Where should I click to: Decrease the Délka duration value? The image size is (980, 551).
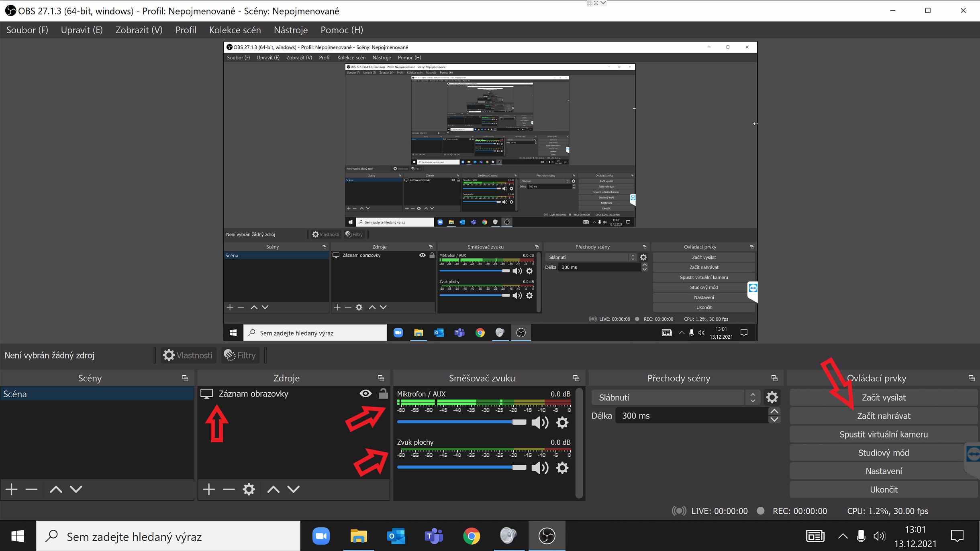774,420
